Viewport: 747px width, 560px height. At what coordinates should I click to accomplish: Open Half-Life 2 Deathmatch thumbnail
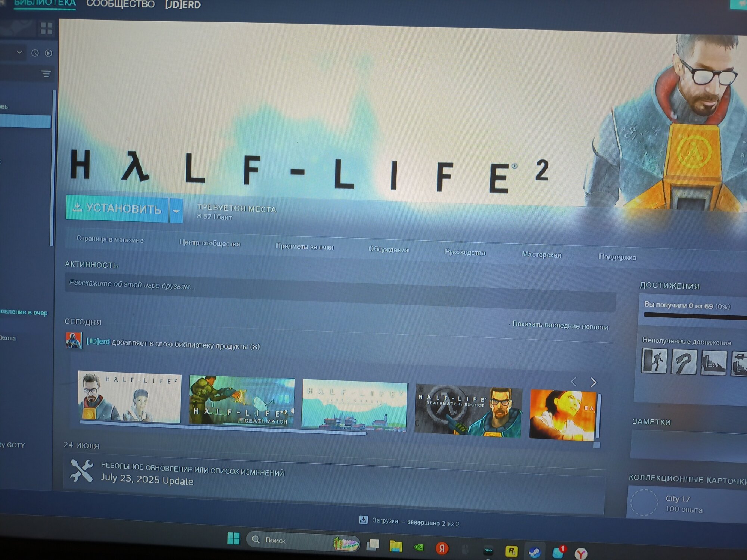point(242,401)
